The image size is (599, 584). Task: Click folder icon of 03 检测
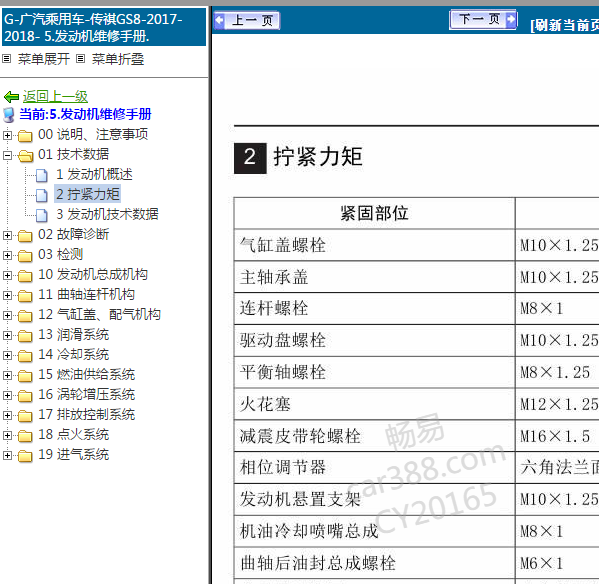(x=25, y=256)
